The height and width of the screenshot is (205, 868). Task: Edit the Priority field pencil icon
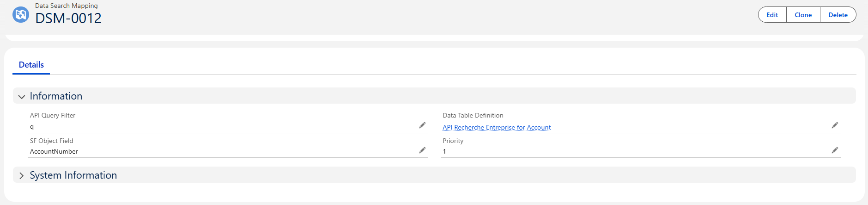click(x=835, y=150)
